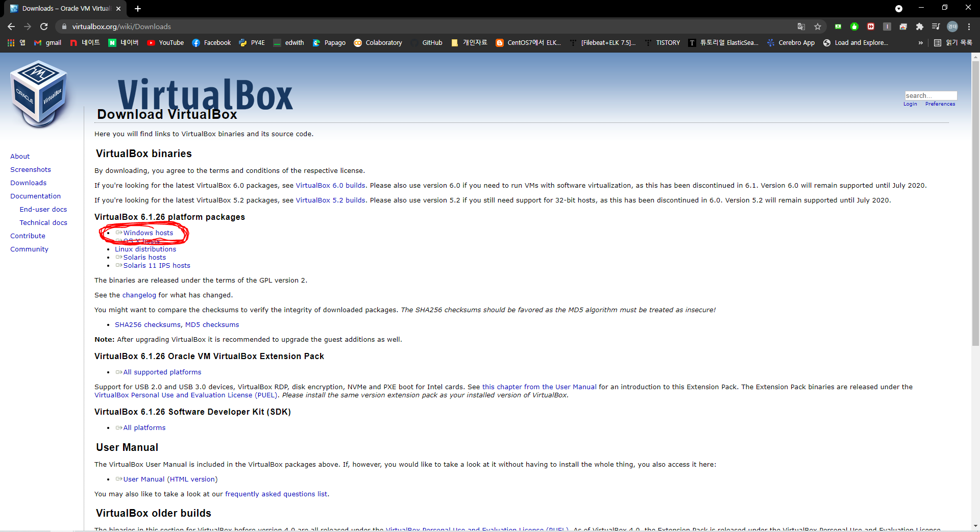This screenshot has height=532, width=980.
Task: Expand the hidden bookmarks chevron
Action: click(x=920, y=43)
